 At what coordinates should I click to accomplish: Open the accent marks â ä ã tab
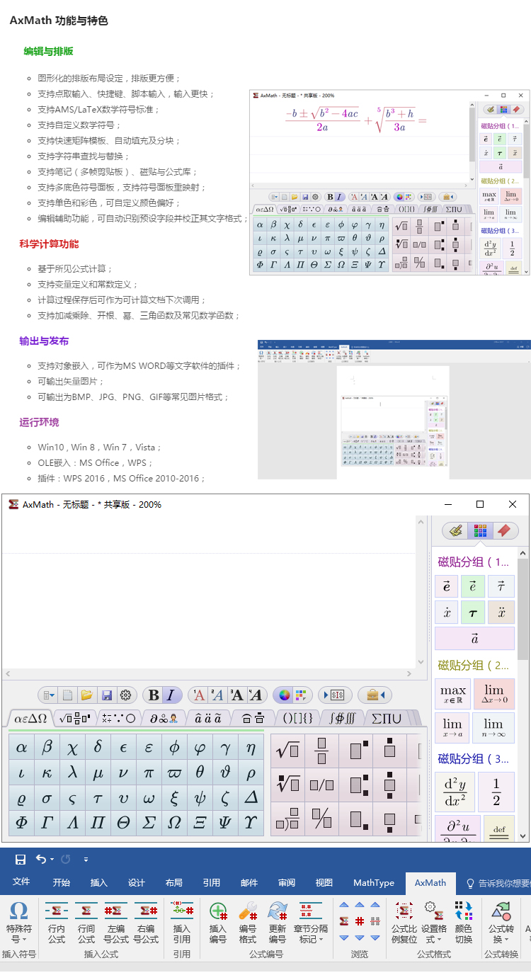tap(208, 718)
